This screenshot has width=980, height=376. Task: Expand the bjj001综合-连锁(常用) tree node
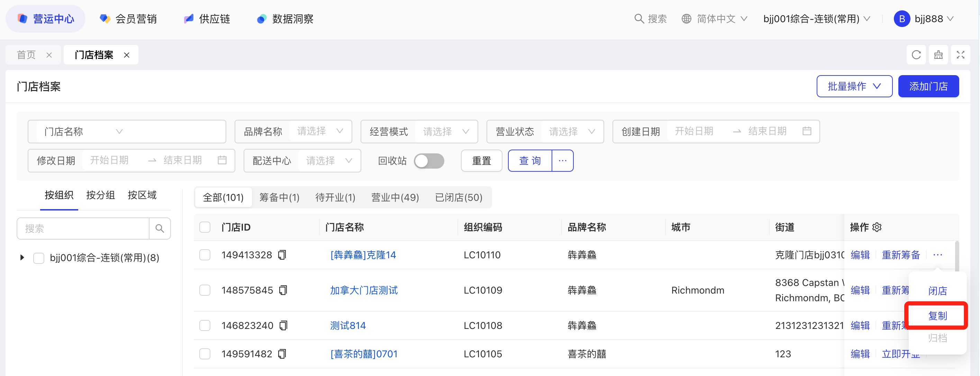(22, 258)
